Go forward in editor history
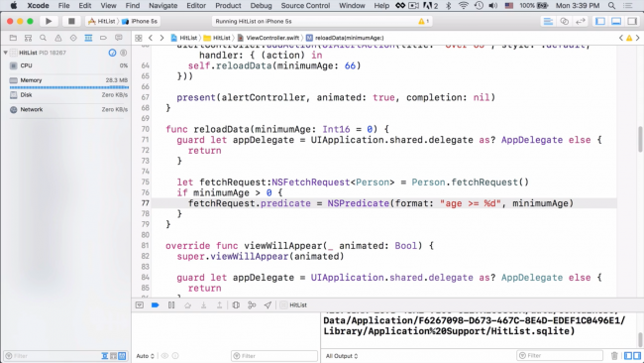 point(161,38)
